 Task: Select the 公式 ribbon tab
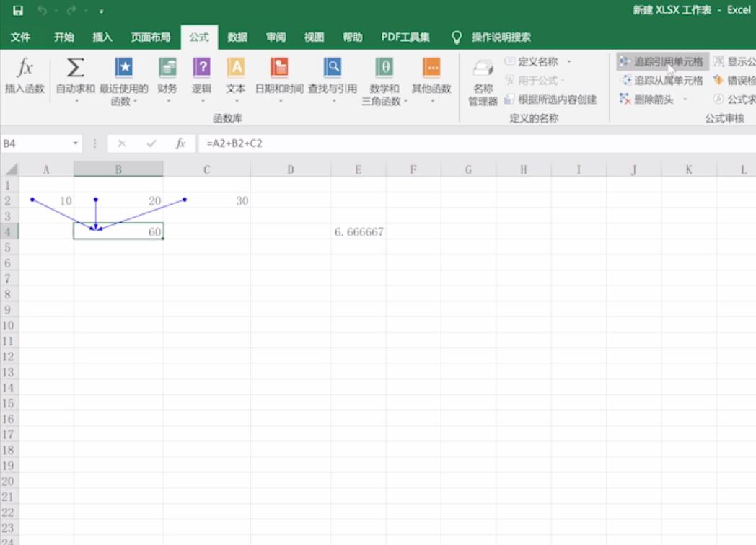pos(199,37)
